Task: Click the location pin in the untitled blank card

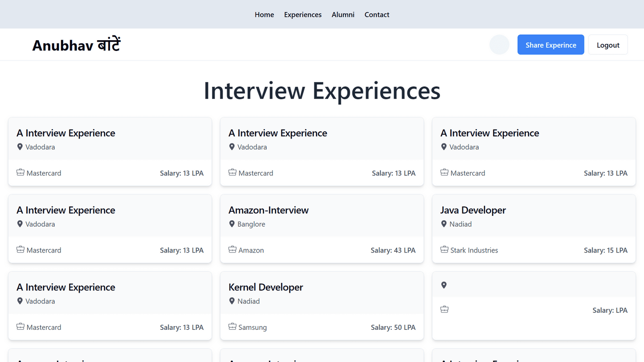Action: coord(444,285)
